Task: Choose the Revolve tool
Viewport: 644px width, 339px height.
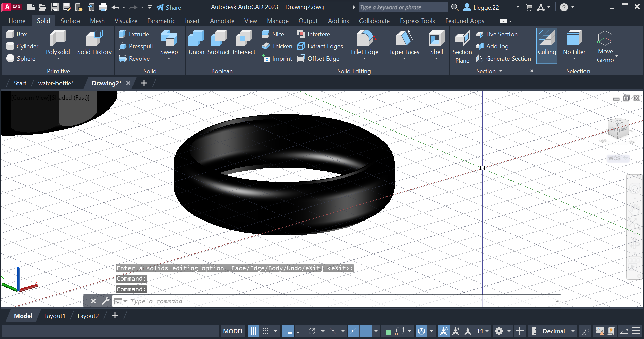Action: [134, 58]
